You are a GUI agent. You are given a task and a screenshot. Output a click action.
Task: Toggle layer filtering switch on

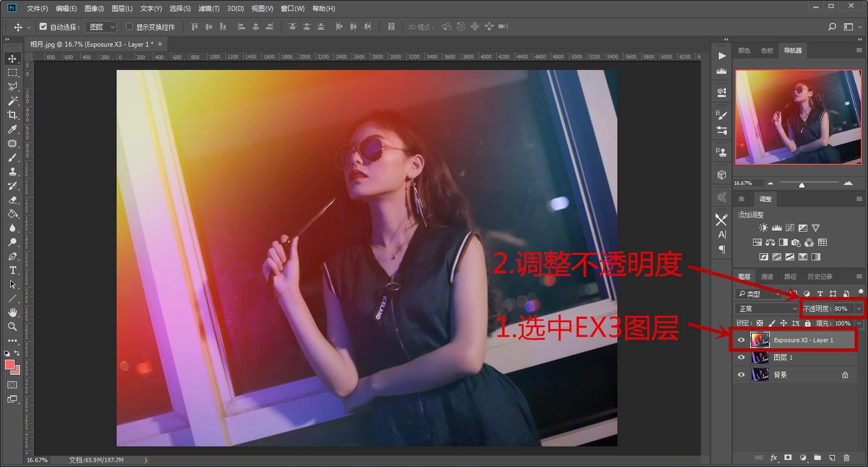click(x=860, y=292)
